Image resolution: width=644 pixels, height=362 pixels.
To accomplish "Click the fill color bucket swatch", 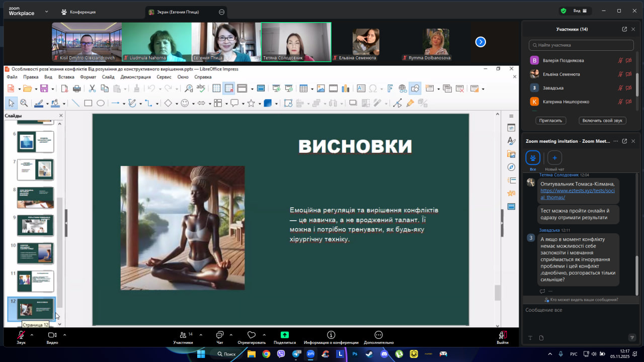I will 54,103.
